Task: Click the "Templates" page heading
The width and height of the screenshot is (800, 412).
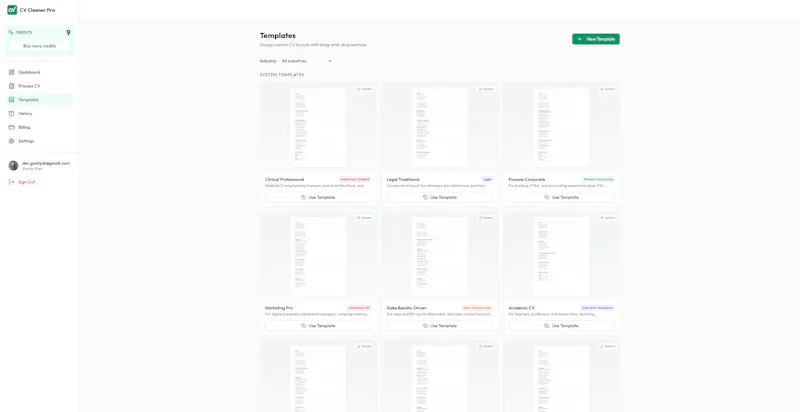Action: 278,36
